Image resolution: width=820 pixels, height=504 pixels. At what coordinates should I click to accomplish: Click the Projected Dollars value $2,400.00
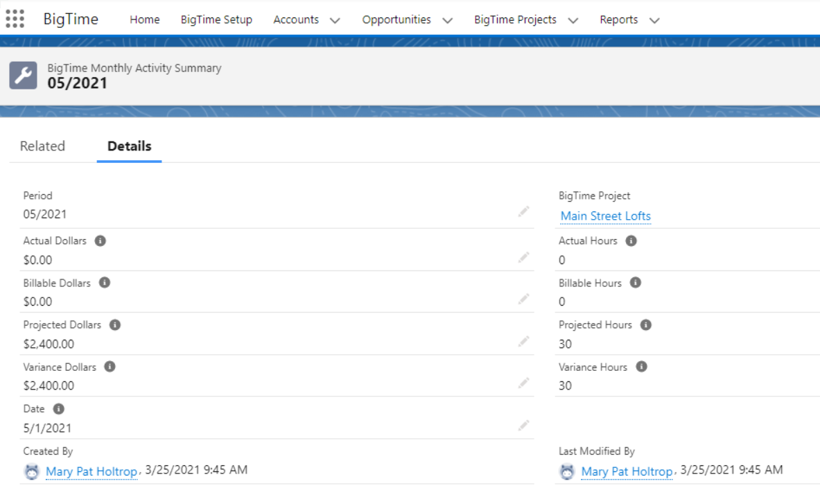[x=49, y=344]
